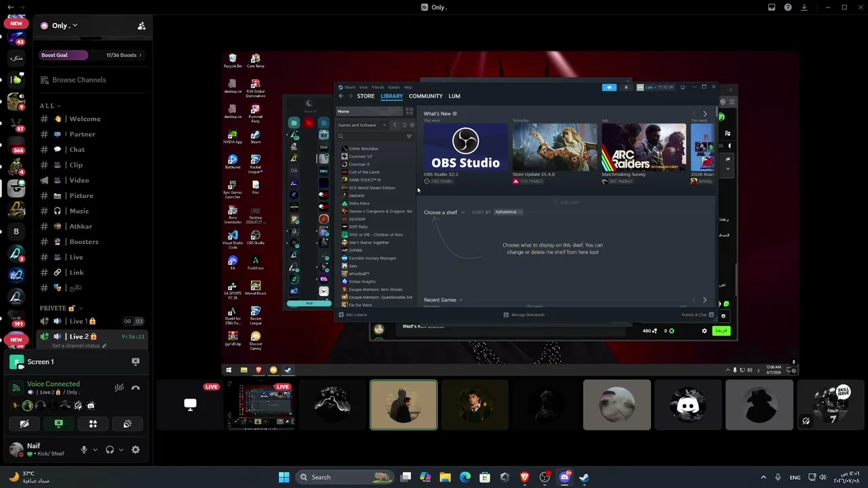The height and width of the screenshot is (488, 868).
Task: Turn on camera in voice panel
Action: (24, 424)
